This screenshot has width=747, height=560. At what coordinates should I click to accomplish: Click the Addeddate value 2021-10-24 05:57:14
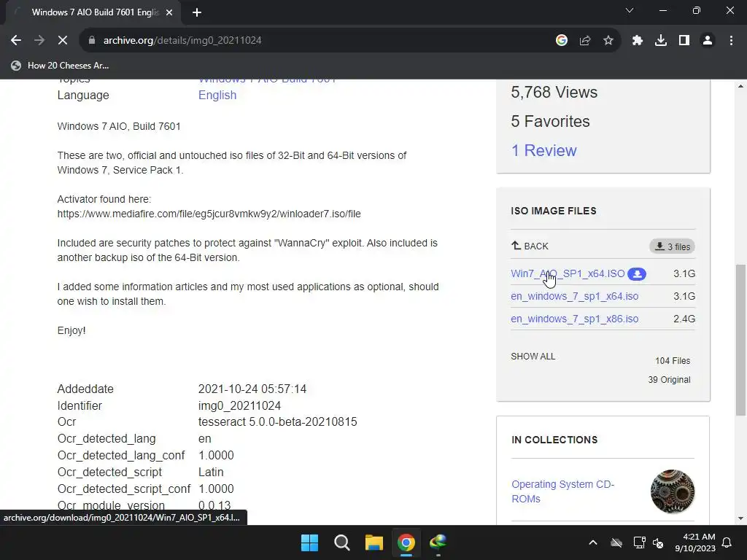252,389
